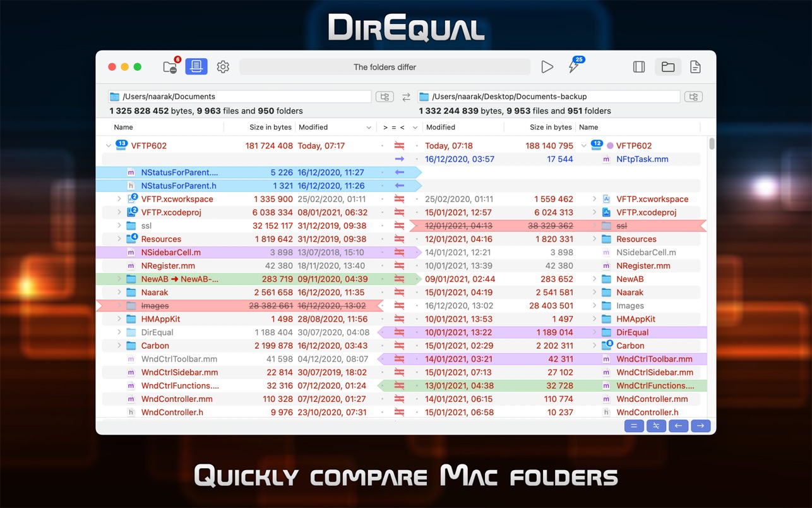Click the left folder path field
This screenshot has height=508, width=812.
pyautogui.click(x=240, y=97)
